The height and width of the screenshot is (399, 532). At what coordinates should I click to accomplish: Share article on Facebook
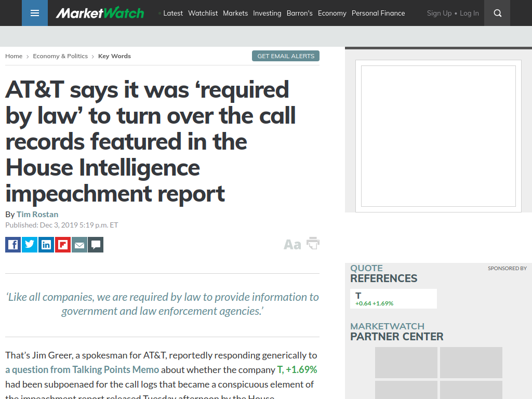pos(13,245)
